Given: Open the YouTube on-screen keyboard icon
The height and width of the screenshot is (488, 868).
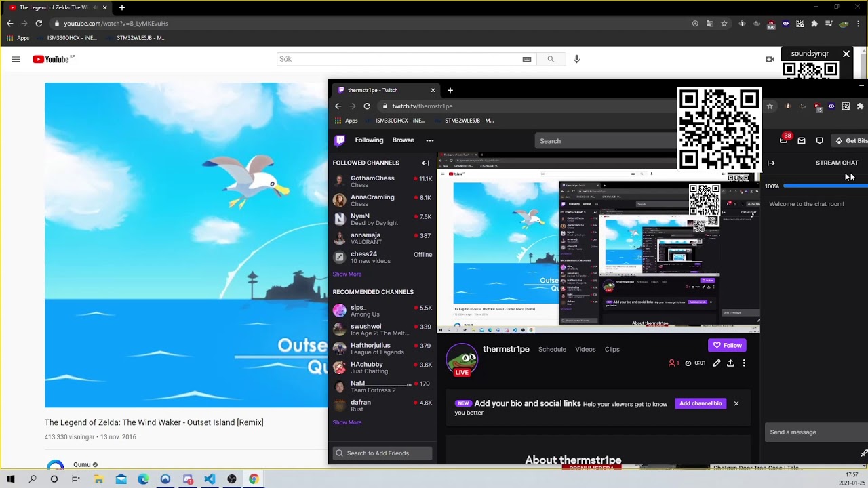Looking at the screenshot, I should click(527, 59).
